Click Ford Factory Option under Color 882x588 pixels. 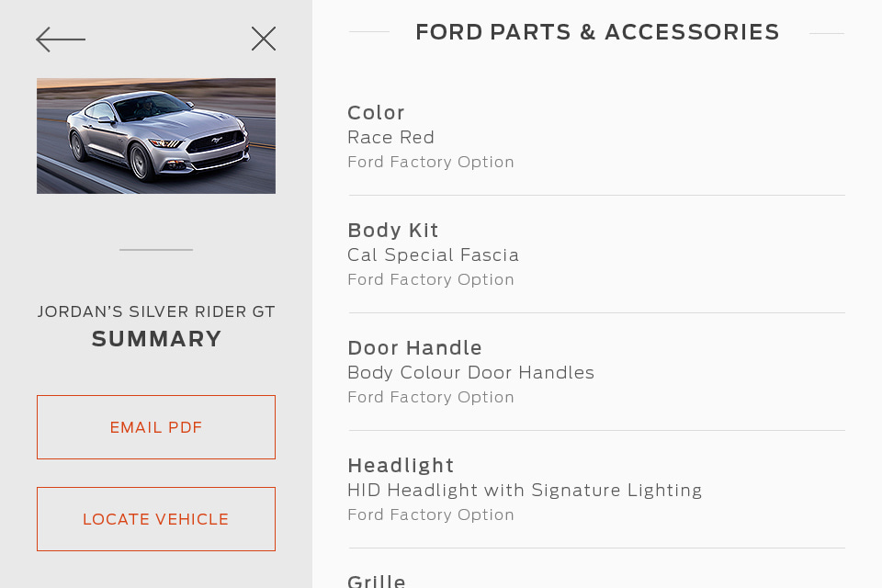(431, 163)
